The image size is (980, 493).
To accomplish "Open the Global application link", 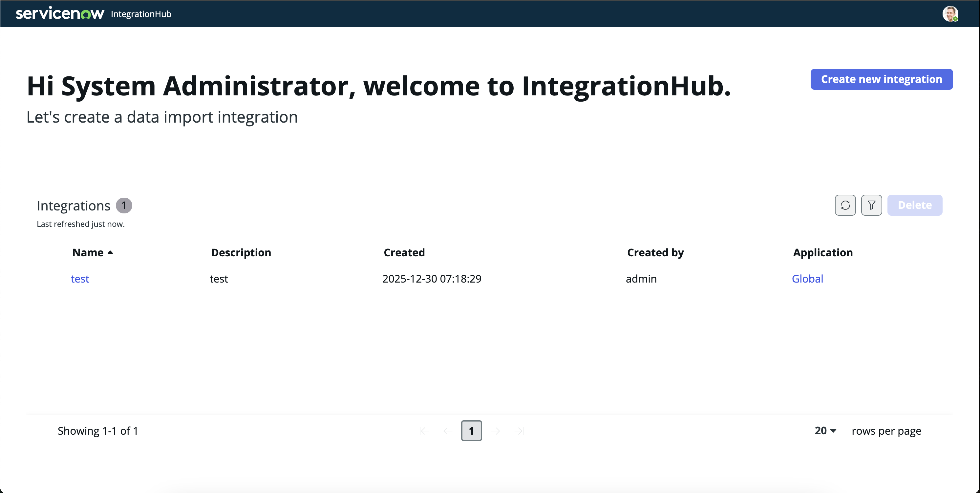I will (x=807, y=279).
